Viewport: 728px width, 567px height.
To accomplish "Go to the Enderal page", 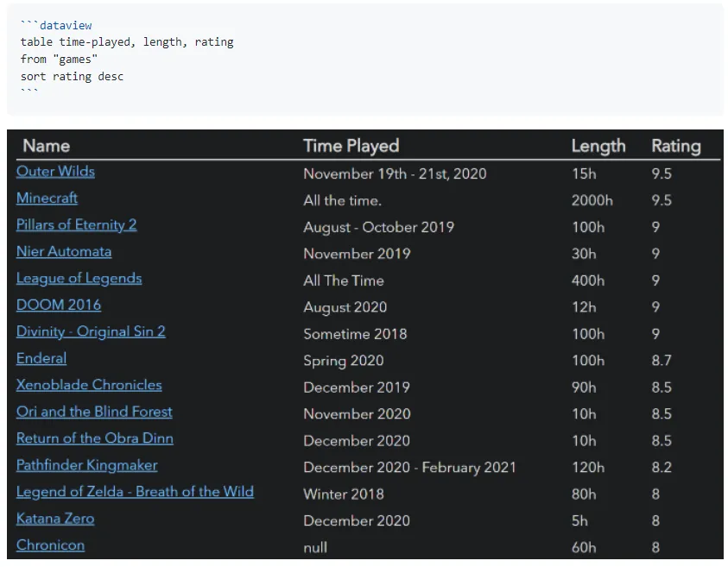I will (x=41, y=359).
